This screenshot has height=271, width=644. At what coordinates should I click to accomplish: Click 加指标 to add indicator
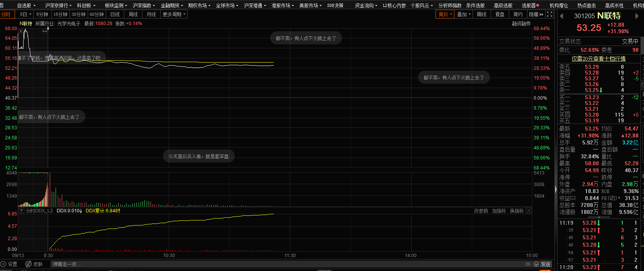coord(499,211)
